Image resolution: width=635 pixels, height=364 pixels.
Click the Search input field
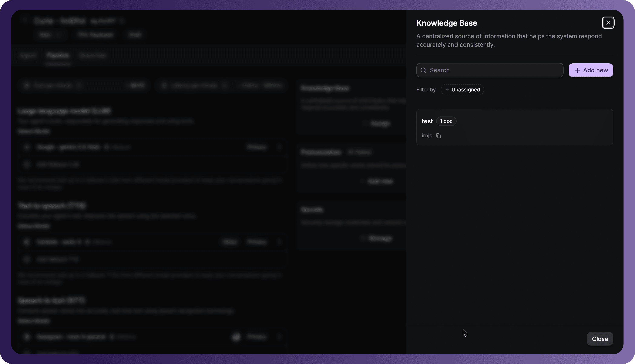pyautogui.click(x=490, y=70)
